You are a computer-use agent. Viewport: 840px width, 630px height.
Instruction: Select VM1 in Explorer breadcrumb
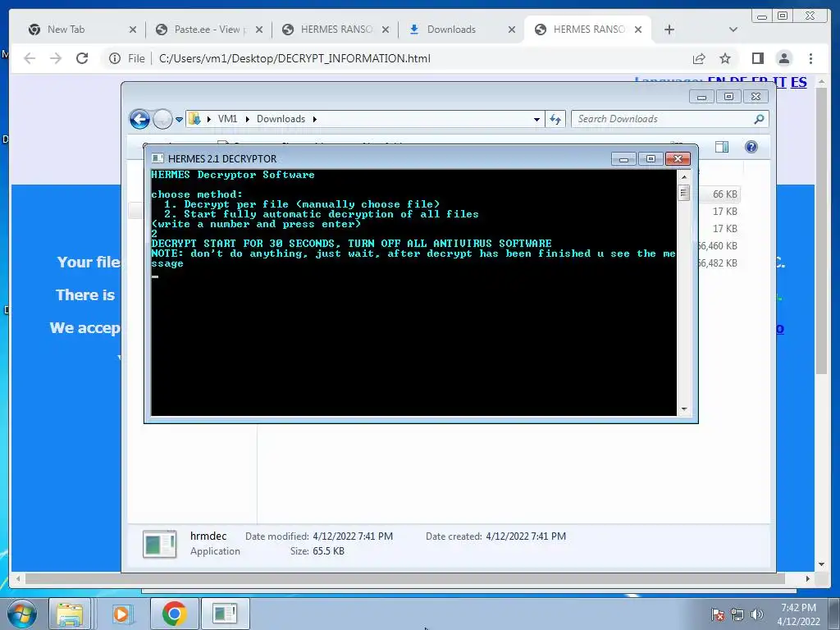point(228,119)
